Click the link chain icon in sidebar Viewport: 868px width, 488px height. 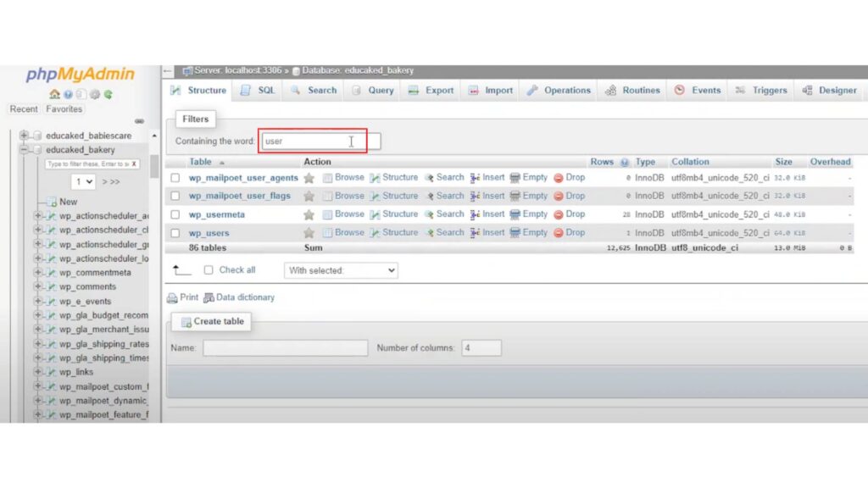coord(140,121)
